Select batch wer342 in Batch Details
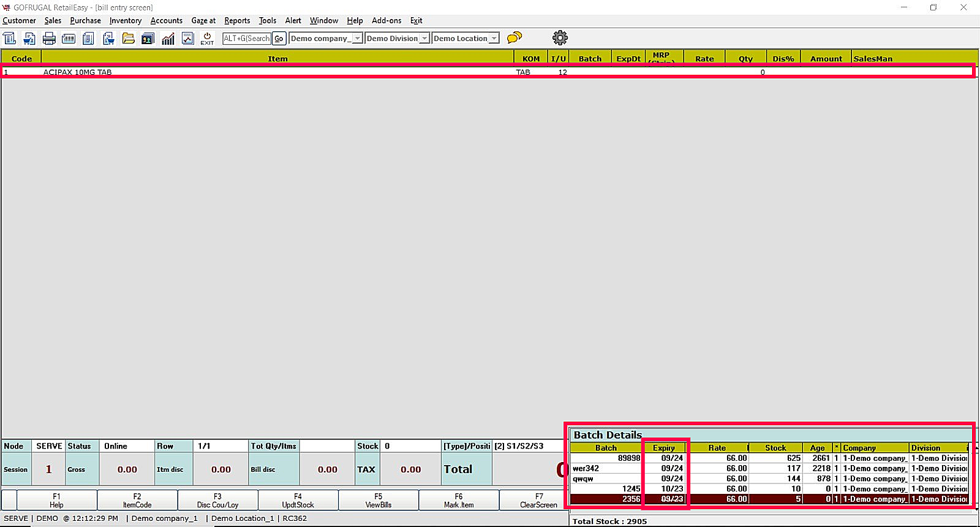The image size is (980, 527). pyautogui.click(x=769, y=468)
